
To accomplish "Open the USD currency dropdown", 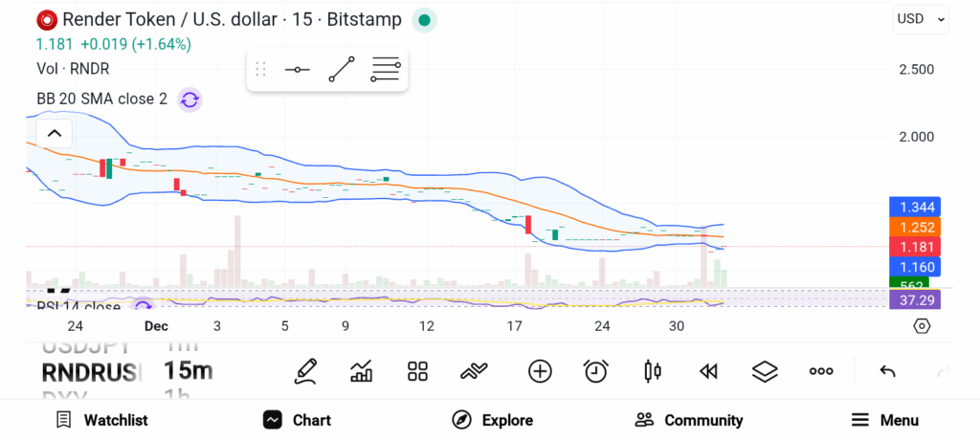I will (x=921, y=18).
